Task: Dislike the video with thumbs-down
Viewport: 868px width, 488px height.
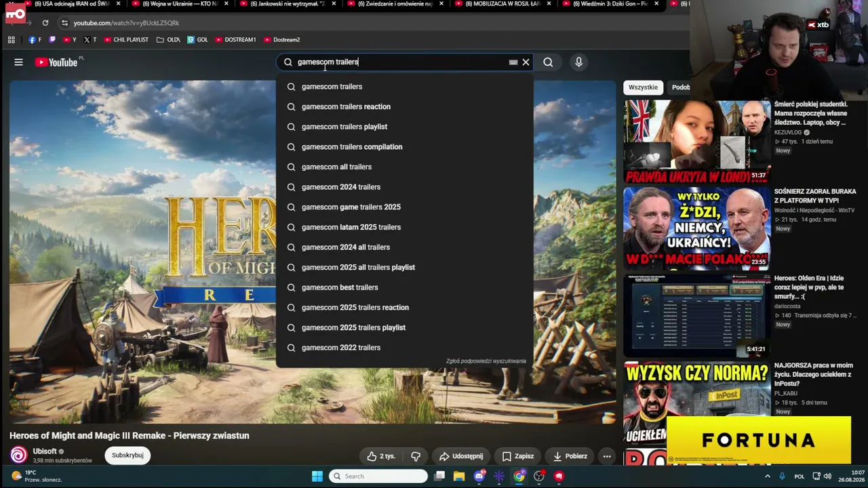Action: [416, 456]
